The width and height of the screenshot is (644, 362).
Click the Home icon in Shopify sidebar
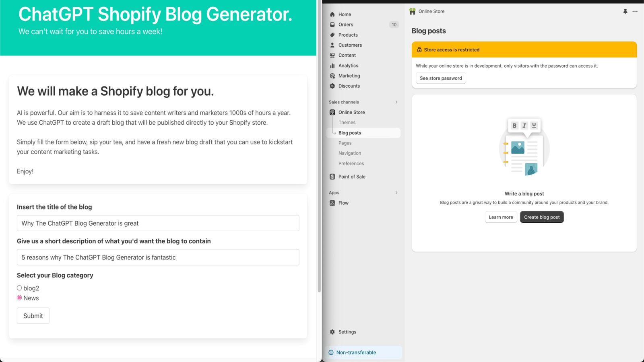point(332,14)
